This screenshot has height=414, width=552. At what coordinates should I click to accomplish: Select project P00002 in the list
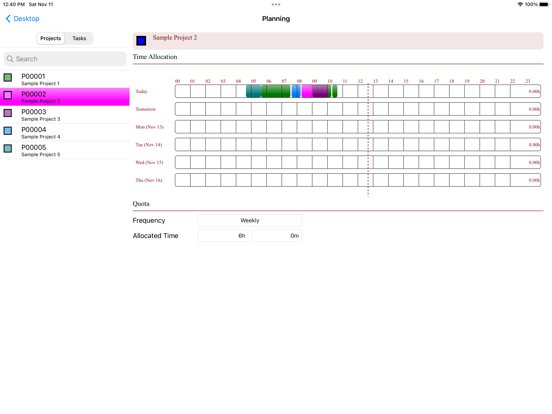[x=65, y=97]
